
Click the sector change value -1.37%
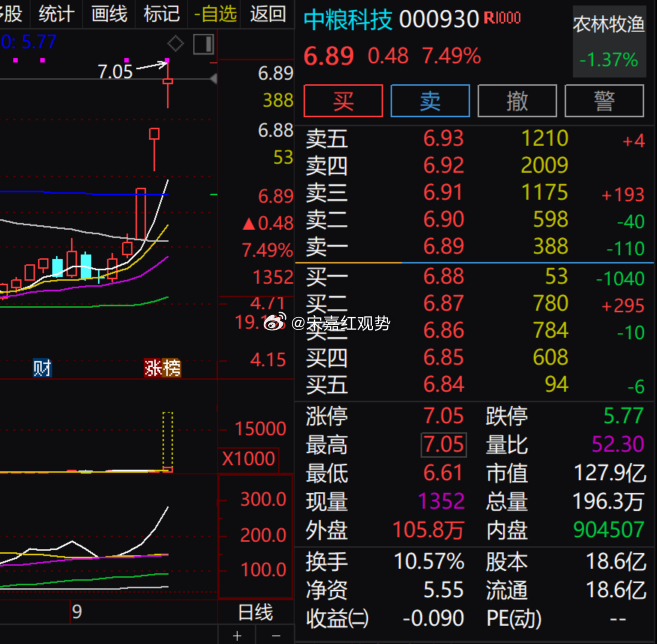tap(609, 59)
